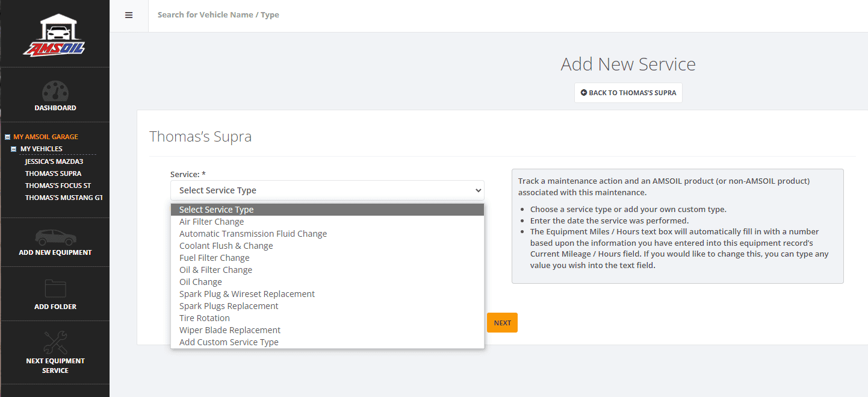Choose Automatic Transmission Fluid Change option

[x=327, y=234]
